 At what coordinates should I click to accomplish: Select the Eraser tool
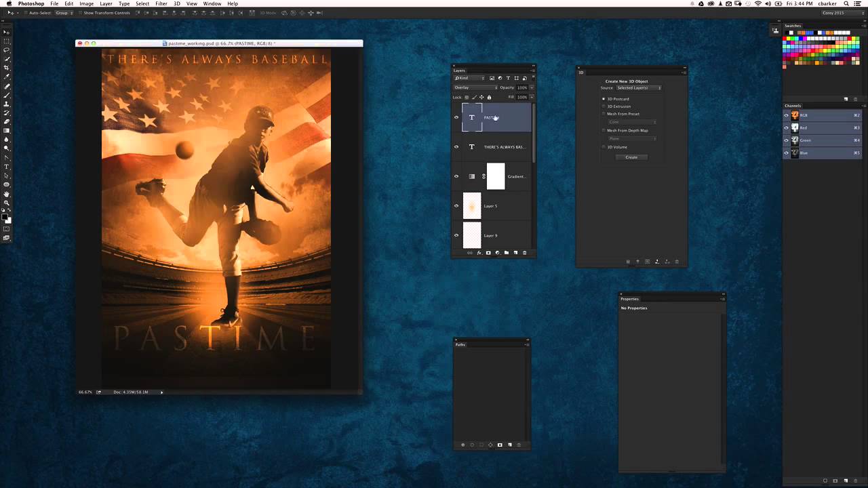[x=6, y=121]
